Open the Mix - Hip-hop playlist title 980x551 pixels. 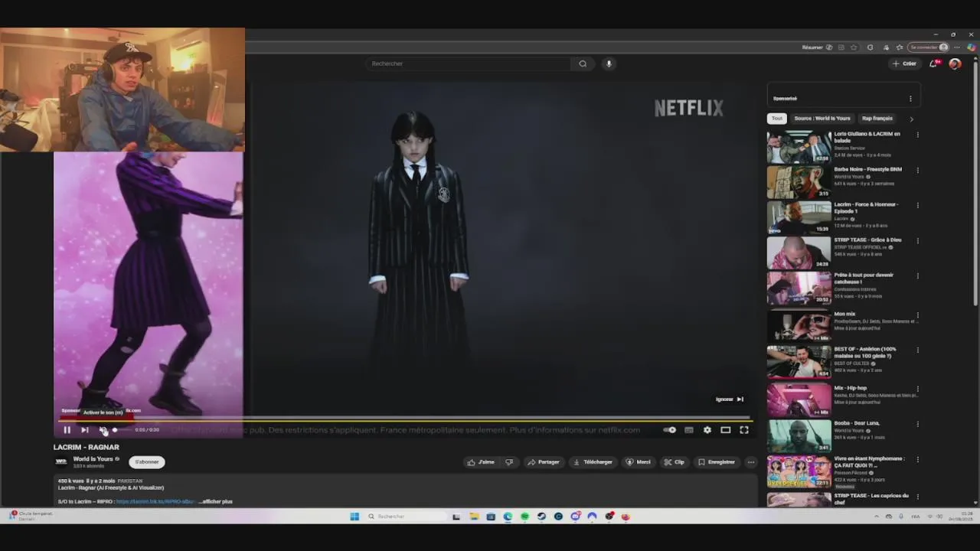[x=850, y=388]
